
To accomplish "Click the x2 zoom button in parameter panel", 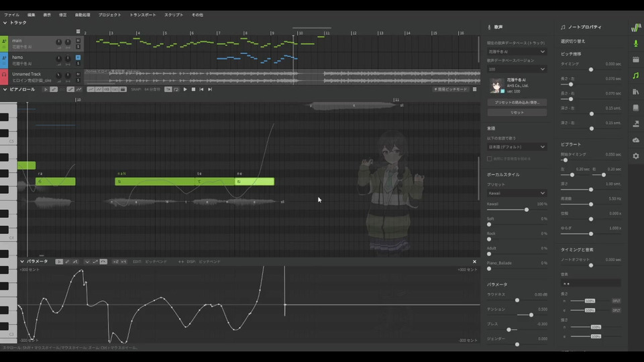I will pos(115,261).
